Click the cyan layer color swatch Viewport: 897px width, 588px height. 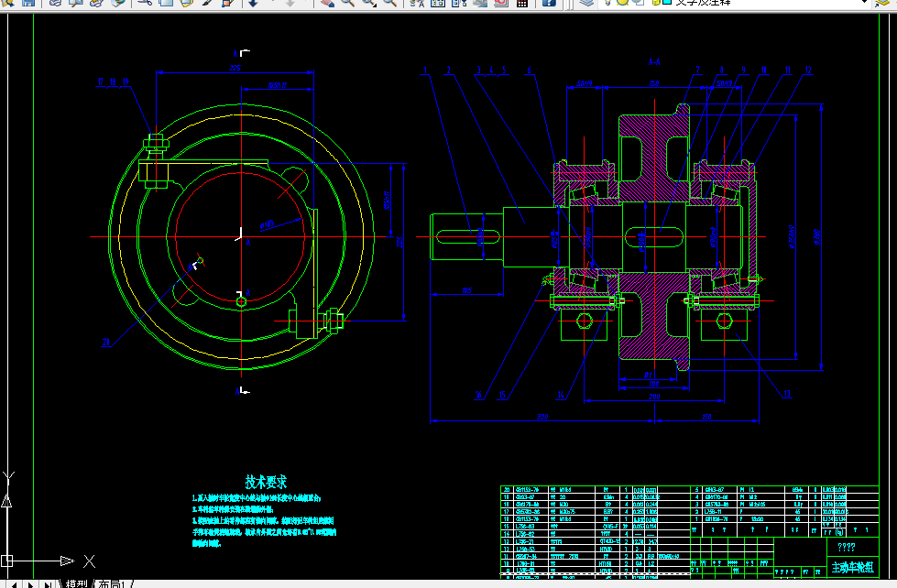(x=666, y=2)
